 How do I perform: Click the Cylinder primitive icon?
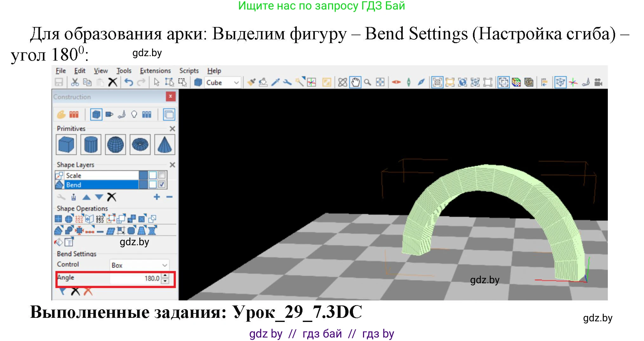pyautogui.click(x=91, y=145)
